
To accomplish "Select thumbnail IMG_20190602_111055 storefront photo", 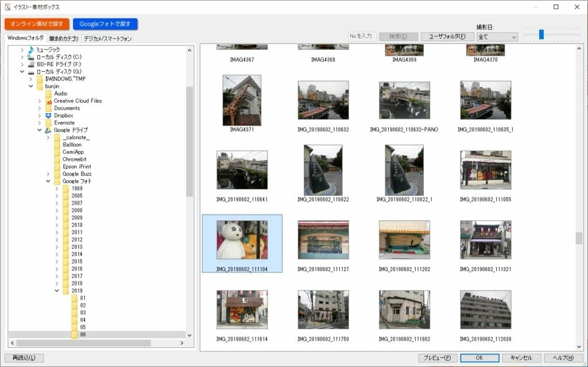I will (x=486, y=170).
